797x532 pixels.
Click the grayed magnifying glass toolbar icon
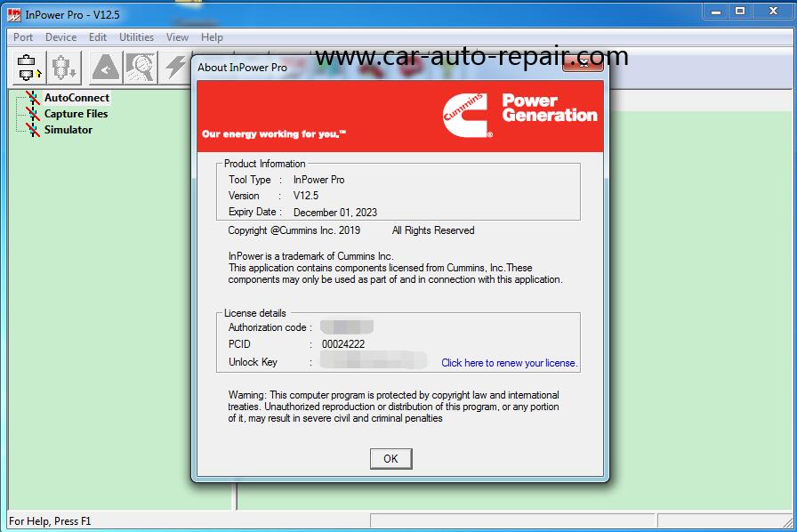[x=140, y=67]
